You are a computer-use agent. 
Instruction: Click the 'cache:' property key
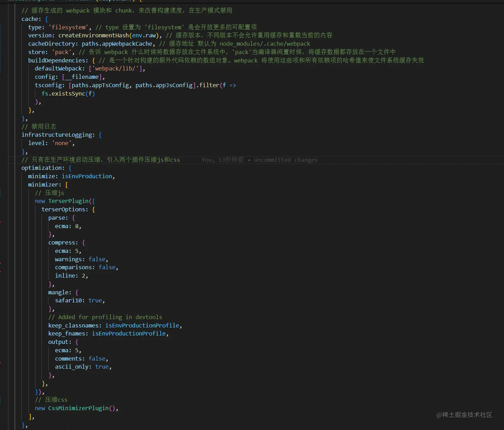(31, 19)
